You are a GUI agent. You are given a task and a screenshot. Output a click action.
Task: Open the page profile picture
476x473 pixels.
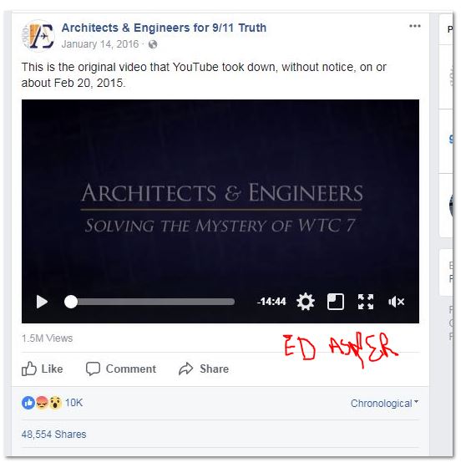click(x=38, y=36)
